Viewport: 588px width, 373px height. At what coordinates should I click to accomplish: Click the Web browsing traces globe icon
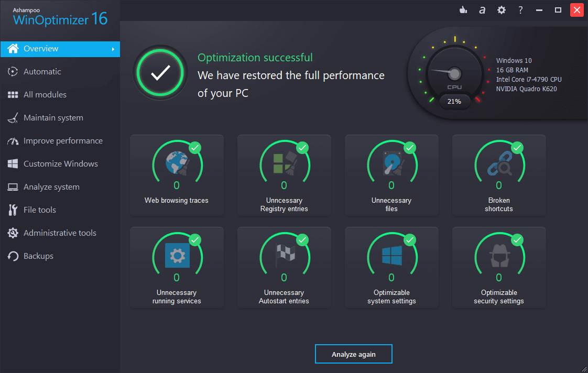point(177,163)
